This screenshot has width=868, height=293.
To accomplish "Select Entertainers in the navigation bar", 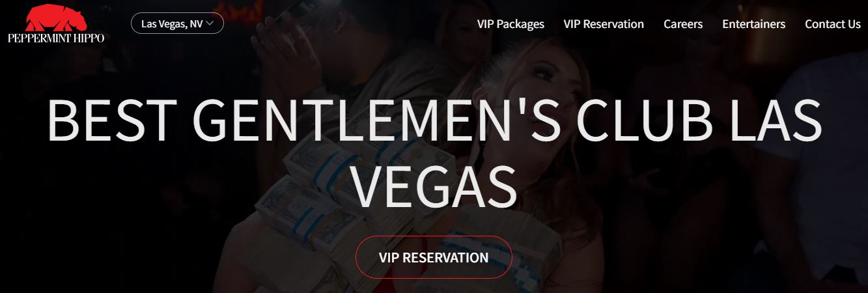I will [753, 24].
